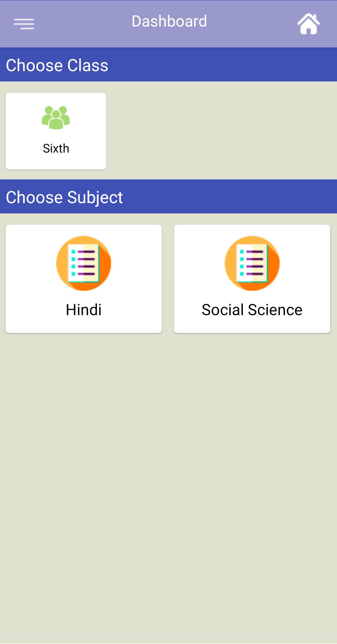
Task: Open the Hindi subject card
Action: click(84, 279)
